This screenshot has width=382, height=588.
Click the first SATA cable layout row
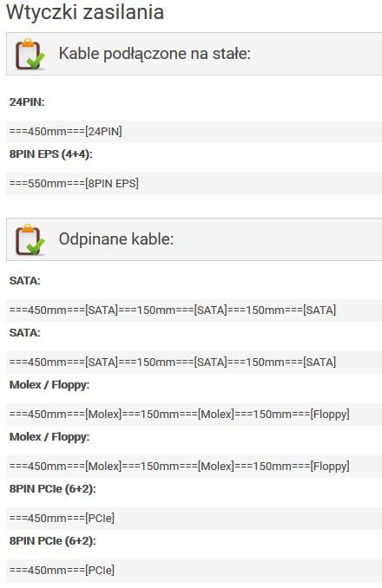tap(194, 310)
